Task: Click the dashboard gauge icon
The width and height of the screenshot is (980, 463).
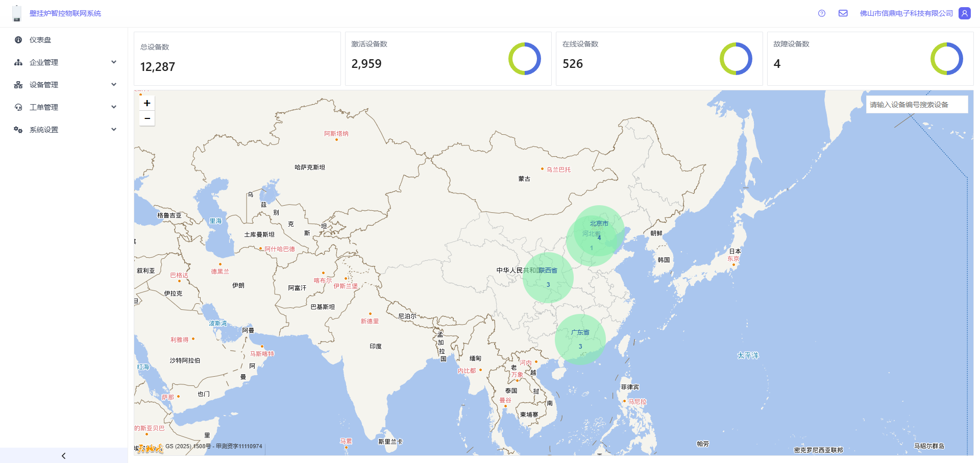Action: coord(18,40)
